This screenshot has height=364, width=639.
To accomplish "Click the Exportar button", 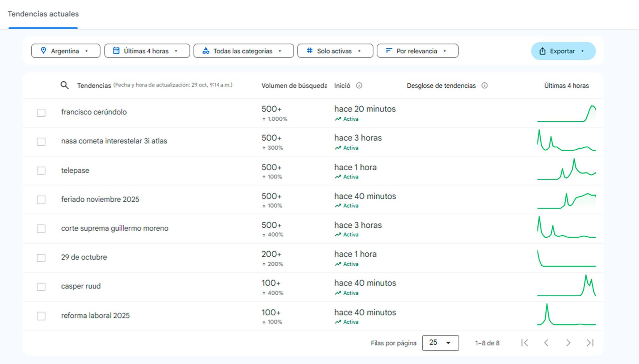I will (x=563, y=51).
